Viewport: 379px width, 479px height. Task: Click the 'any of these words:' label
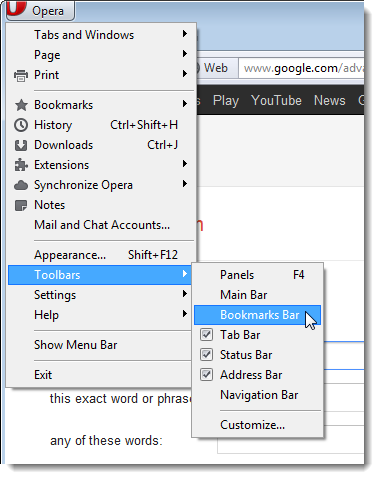point(106,441)
